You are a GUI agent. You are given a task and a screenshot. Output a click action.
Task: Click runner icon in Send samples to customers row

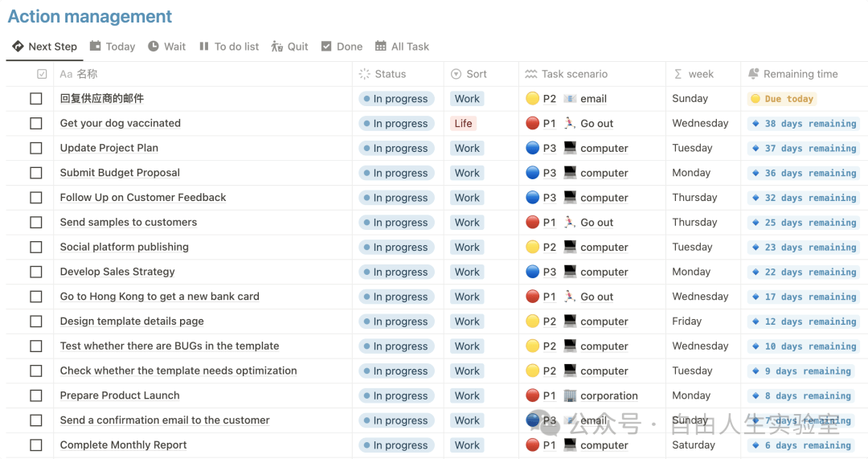[570, 222]
